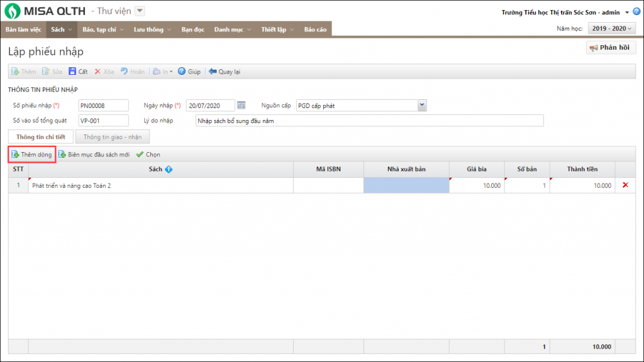Open the Lưu thông menu

tap(152, 29)
